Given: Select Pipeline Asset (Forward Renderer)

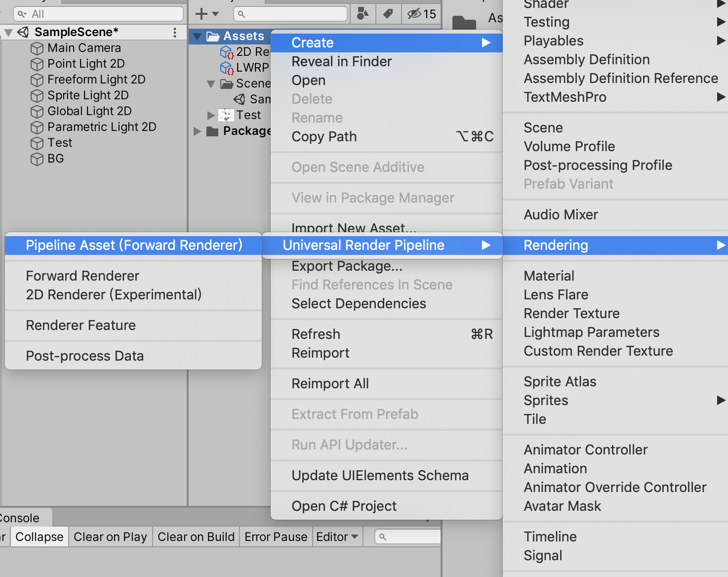Looking at the screenshot, I should coord(133,245).
